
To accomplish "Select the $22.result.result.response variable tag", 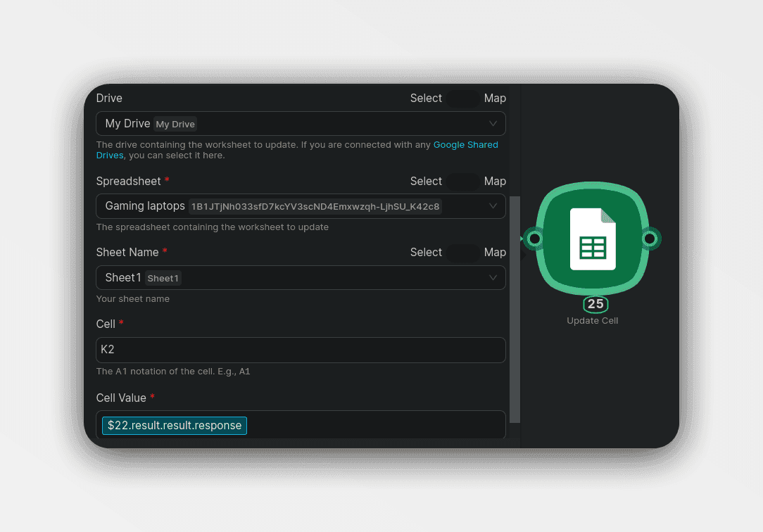I will click(175, 426).
